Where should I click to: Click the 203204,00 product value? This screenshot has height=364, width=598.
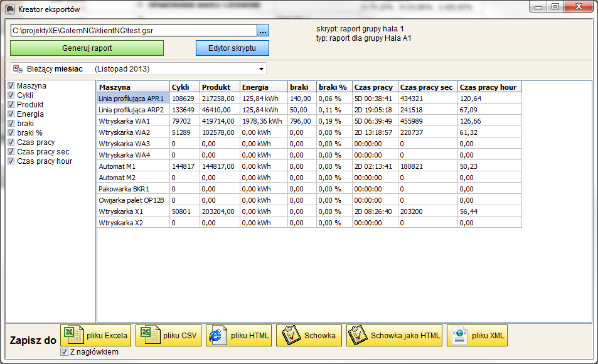(x=220, y=211)
